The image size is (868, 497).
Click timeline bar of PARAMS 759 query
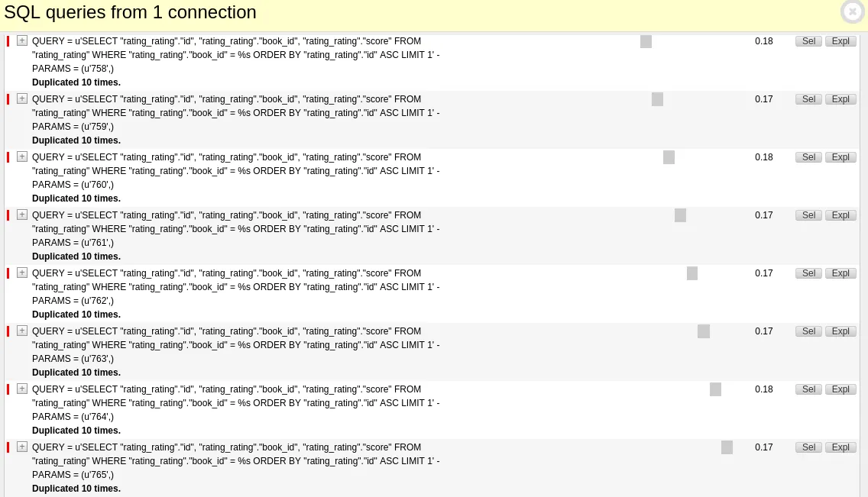[657, 99]
